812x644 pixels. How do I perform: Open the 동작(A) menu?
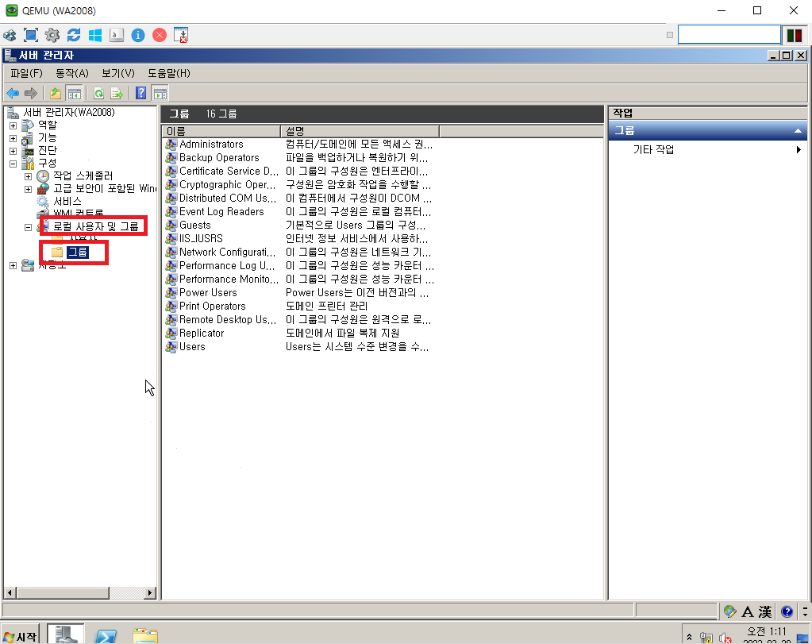[x=72, y=73]
